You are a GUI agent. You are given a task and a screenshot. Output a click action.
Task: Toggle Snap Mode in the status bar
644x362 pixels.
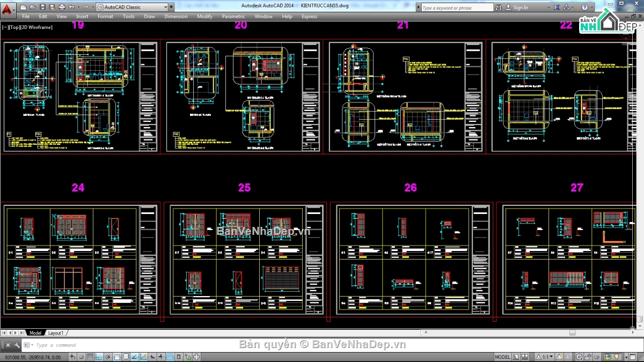point(81,357)
